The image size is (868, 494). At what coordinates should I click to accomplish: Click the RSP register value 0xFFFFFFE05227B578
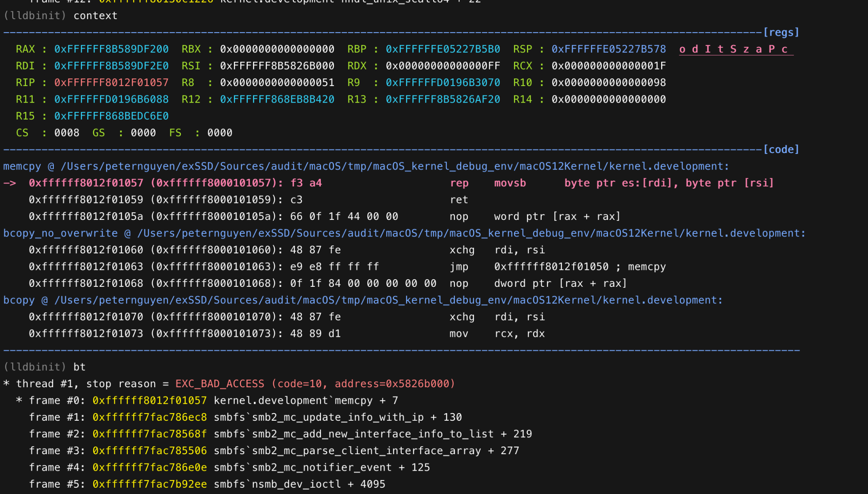608,49
